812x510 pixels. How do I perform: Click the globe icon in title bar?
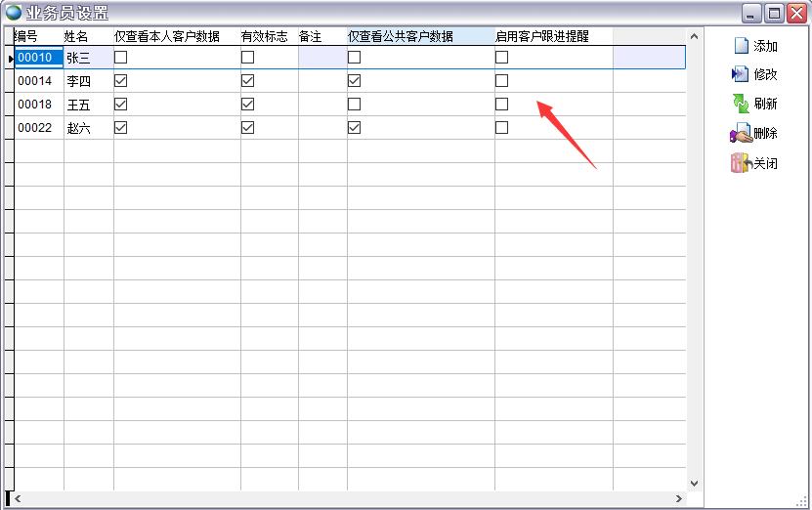(13, 13)
